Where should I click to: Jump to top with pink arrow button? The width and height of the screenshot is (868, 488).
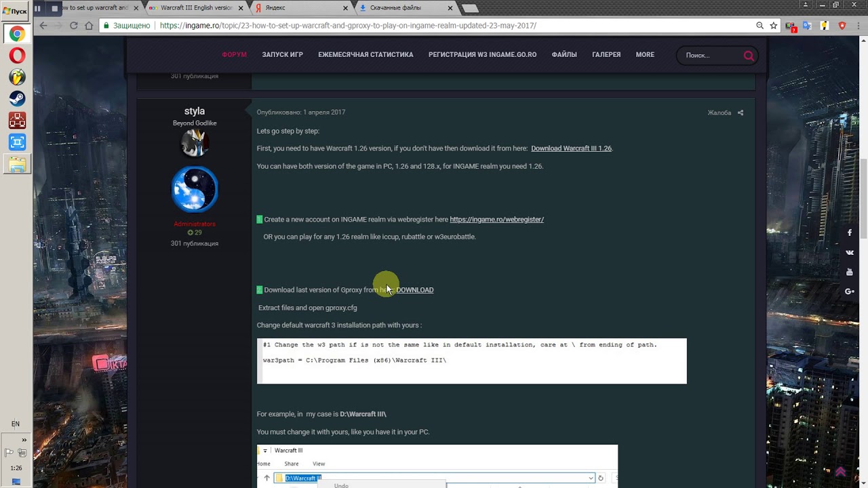tap(841, 472)
